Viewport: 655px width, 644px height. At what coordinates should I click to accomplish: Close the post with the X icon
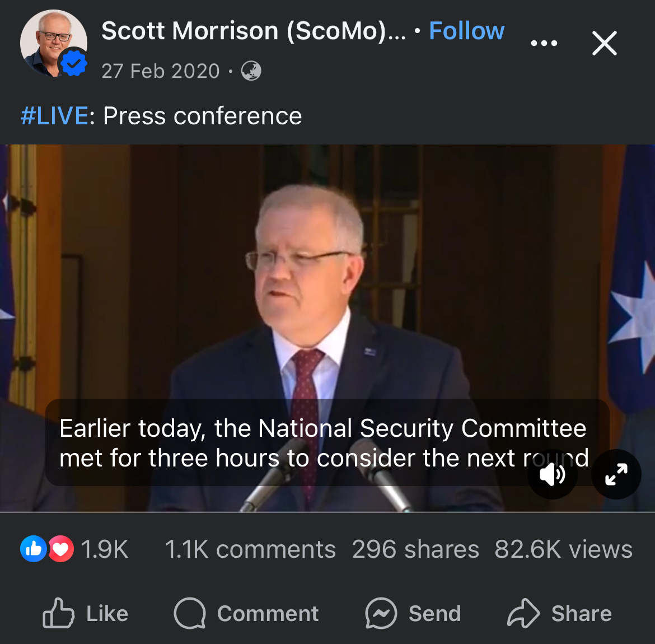pyautogui.click(x=605, y=43)
